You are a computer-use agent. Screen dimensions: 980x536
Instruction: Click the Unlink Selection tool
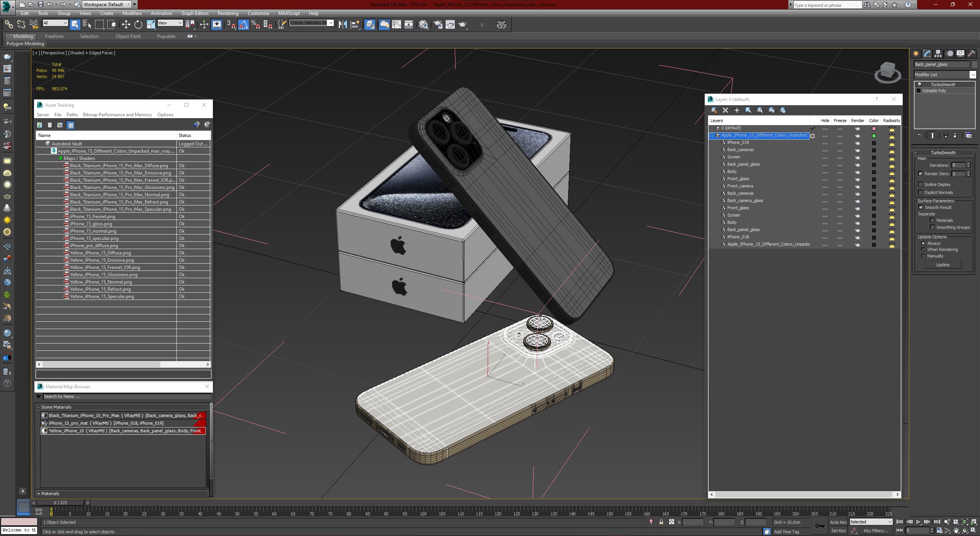point(21,24)
